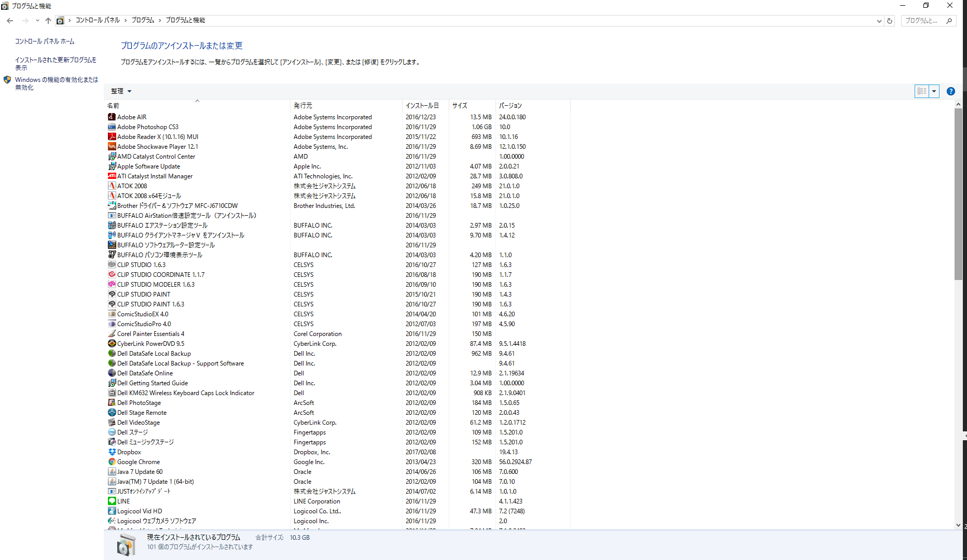Viewport: 967px width, 560px height.
Task: Open the view options dropdown arrow
Action: click(934, 91)
